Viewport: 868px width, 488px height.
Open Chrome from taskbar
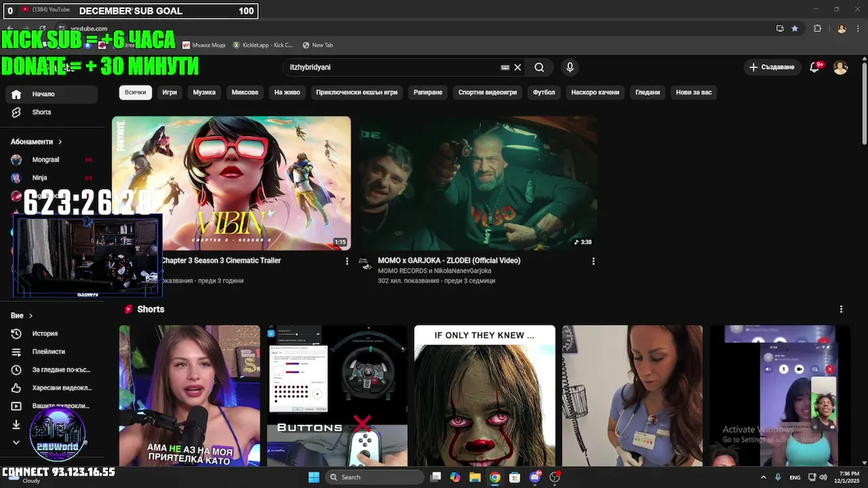tap(495, 477)
